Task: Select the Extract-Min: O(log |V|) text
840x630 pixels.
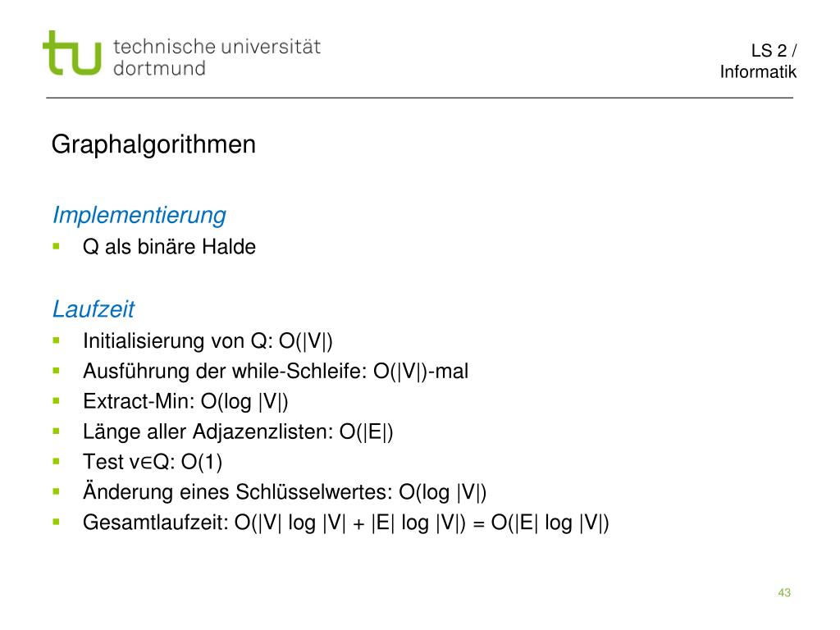Action: click(x=185, y=402)
